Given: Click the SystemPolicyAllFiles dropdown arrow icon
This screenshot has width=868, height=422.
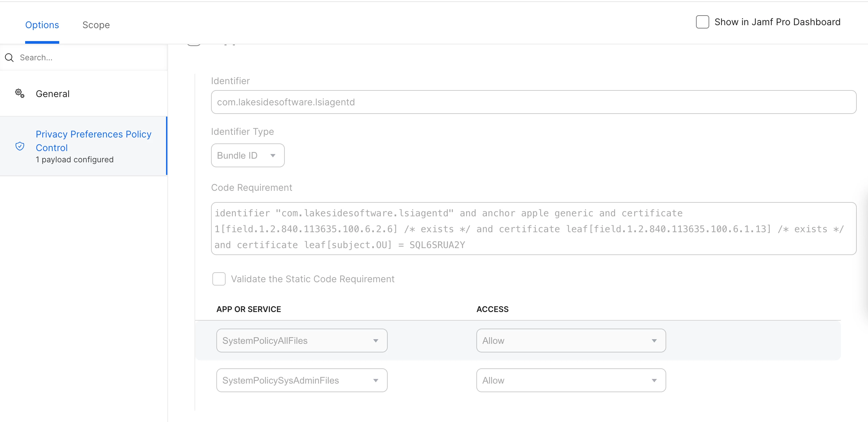Looking at the screenshot, I should 375,341.
